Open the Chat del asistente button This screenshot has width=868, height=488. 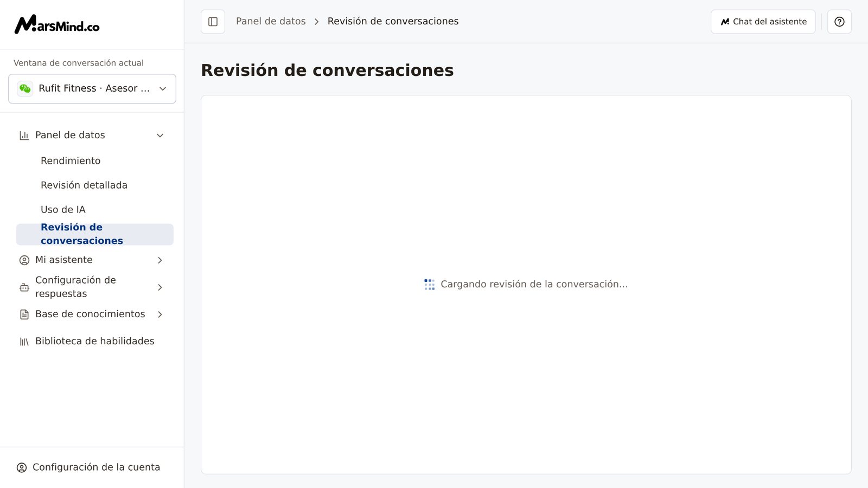(x=763, y=22)
